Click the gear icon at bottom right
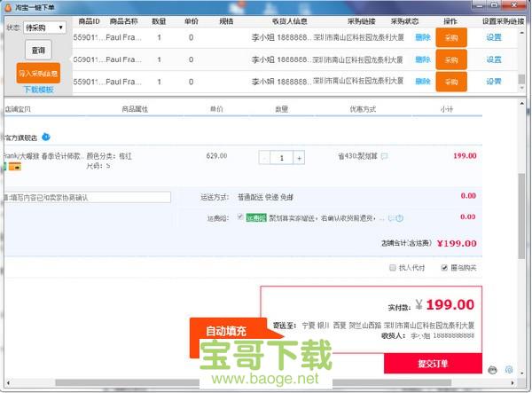This screenshot has height=393, width=532. tap(509, 370)
